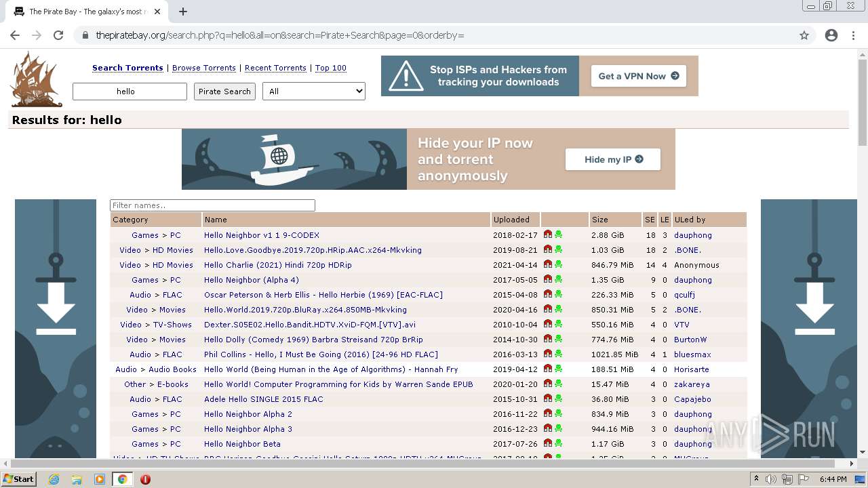Open Chrome three-dot menu

pyautogui.click(x=853, y=35)
